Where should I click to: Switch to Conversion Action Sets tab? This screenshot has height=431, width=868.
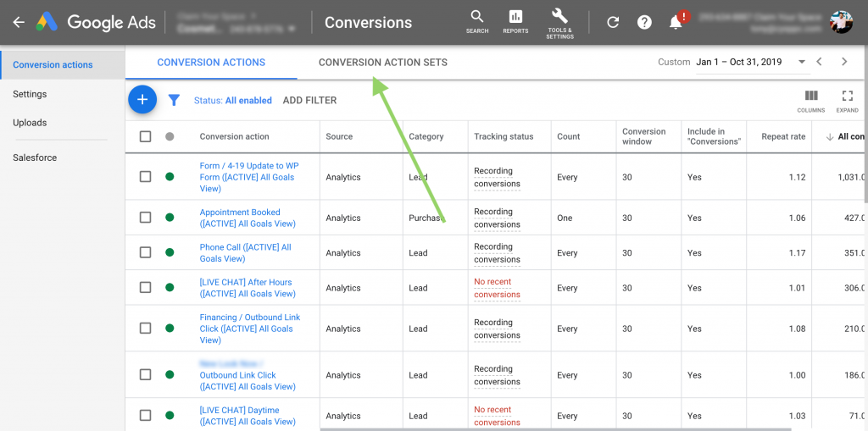[x=382, y=62]
